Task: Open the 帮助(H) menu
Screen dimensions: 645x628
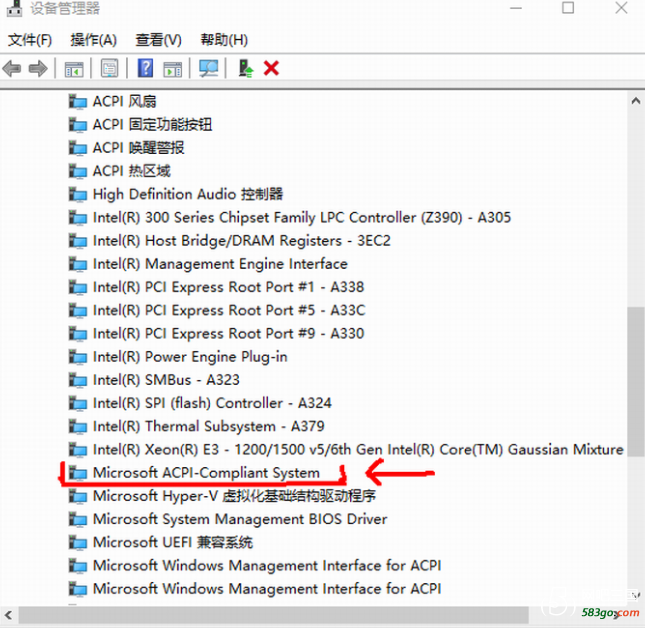Action: pyautogui.click(x=224, y=40)
